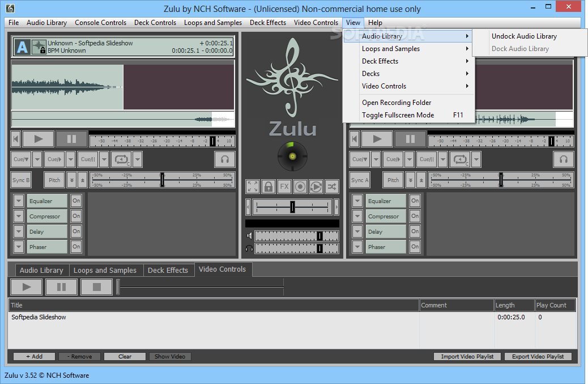Click the shuffle icon in center console

click(x=332, y=187)
